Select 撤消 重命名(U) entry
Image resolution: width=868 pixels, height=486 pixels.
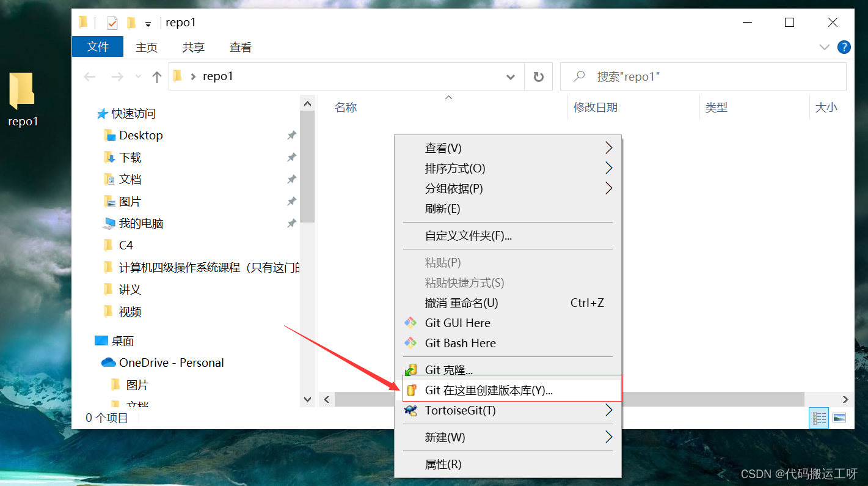[508, 303]
